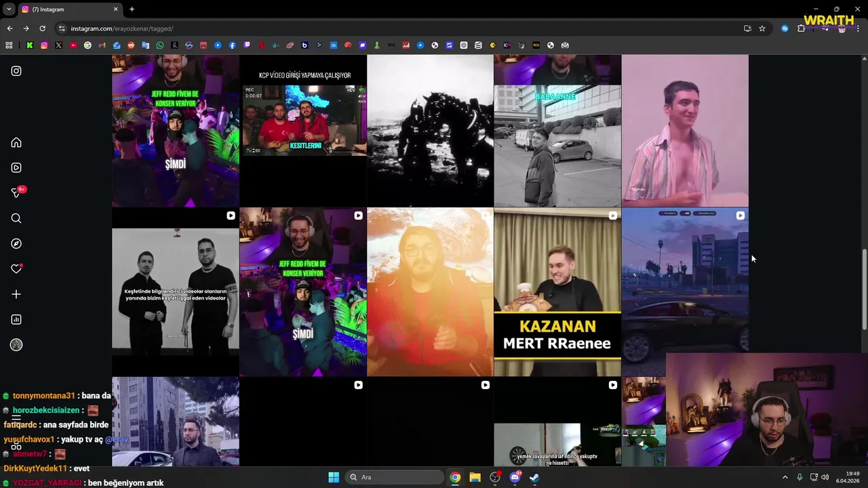Open volume control in system tray
This screenshot has height=488, width=868.
coord(825,477)
